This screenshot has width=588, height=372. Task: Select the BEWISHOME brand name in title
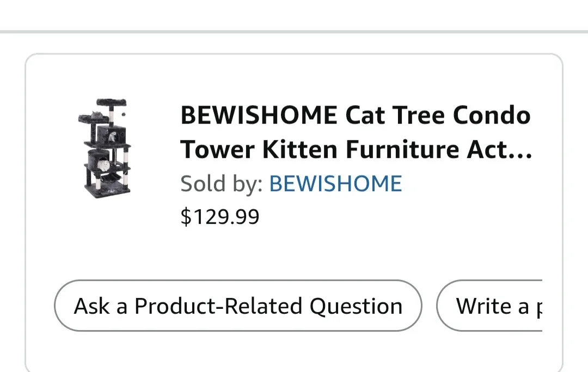coord(260,114)
